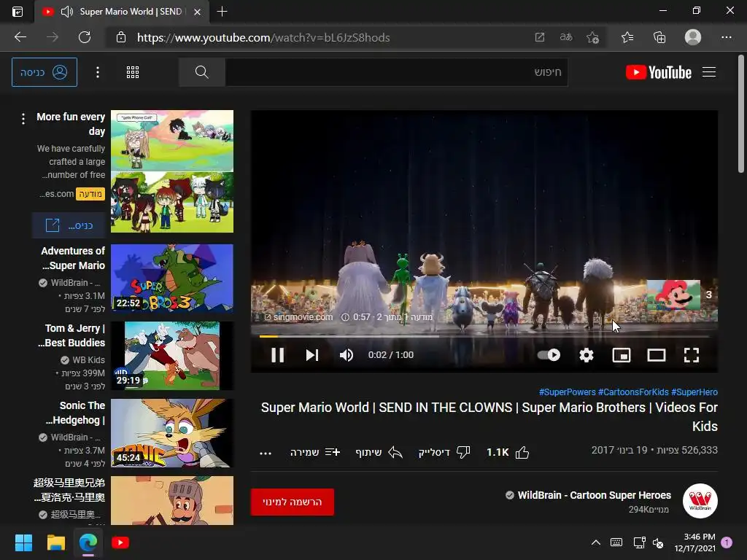Click the #SuperPowers hashtag

pyautogui.click(x=567, y=392)
